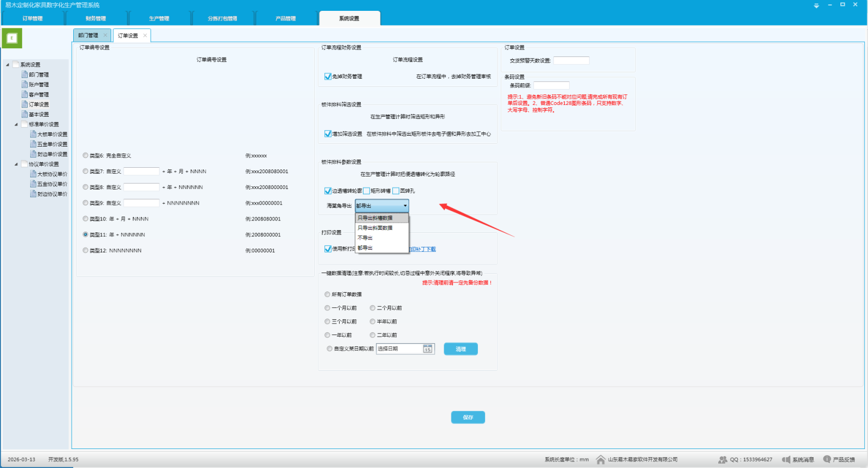This screenshot has width=868, height=468.
Task: Click the 系统消息 speaker icon
Action: [786, 460]
